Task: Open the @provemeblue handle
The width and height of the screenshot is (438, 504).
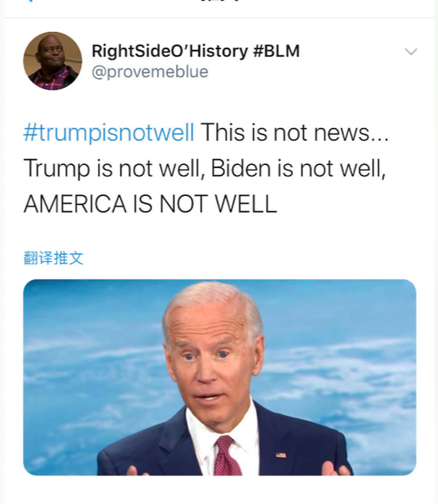Action: (150, 72)
